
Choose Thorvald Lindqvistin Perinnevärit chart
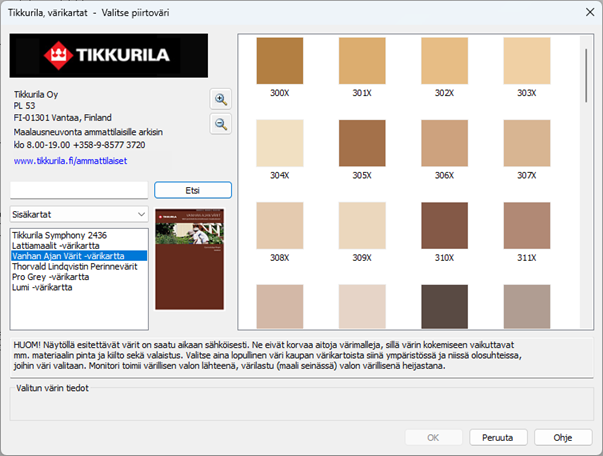tap(73, 265)
